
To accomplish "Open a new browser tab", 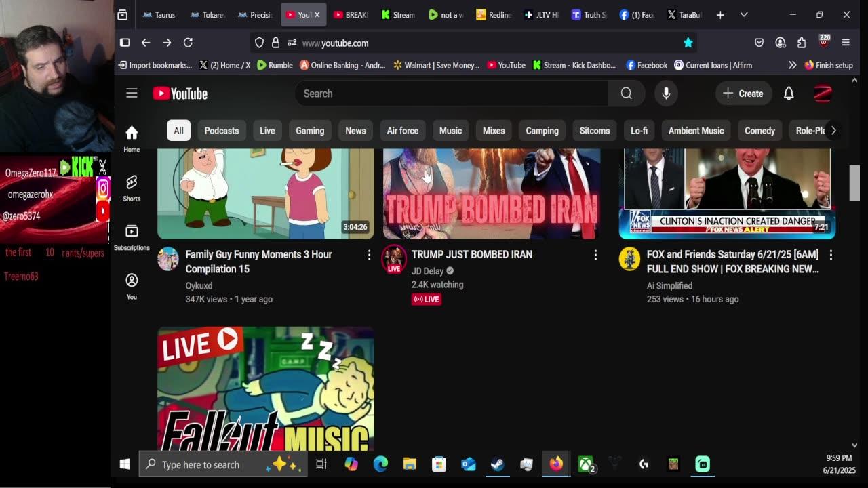I will tap(720, 14).
